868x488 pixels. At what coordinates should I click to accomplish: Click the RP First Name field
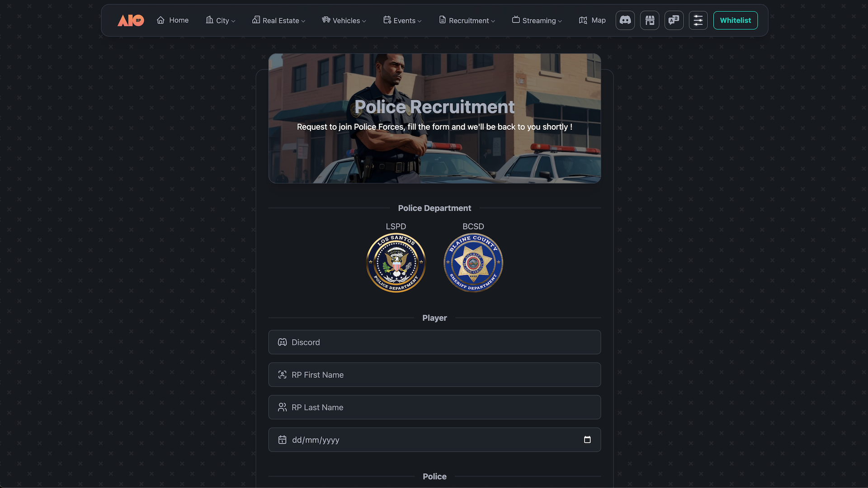(x=434, y=375)
